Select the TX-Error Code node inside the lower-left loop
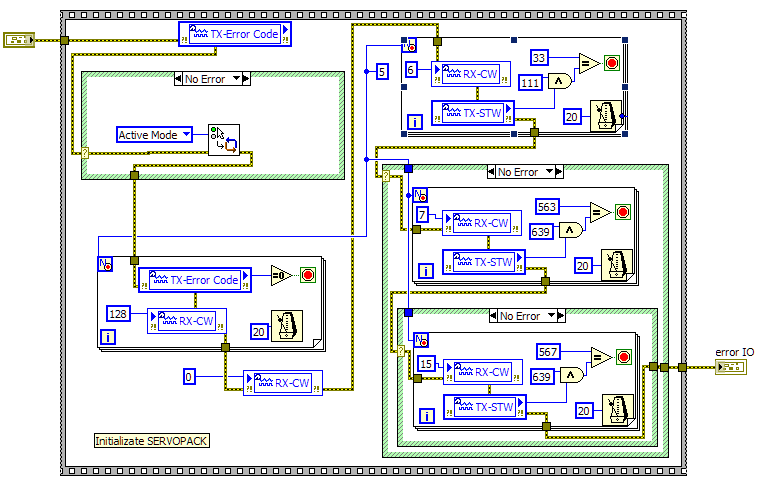The width and height of the screenshot is (767, 497). coord(195,280)
